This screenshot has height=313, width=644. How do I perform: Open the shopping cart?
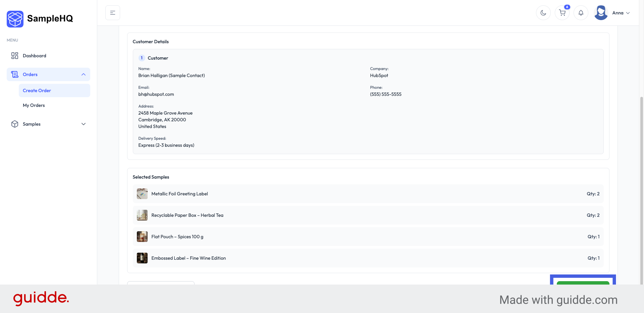[x=562, y=13]
